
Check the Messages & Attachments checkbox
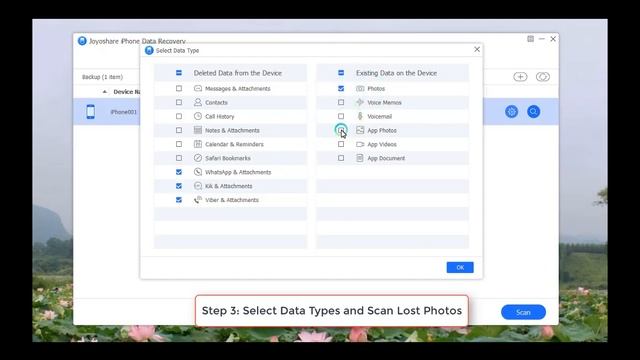point(179,88)
